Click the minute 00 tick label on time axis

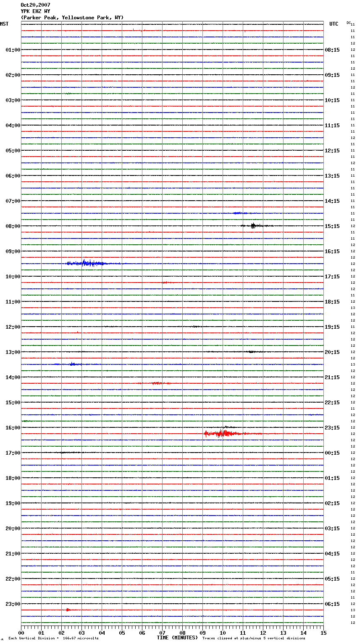tap(21, 633)
